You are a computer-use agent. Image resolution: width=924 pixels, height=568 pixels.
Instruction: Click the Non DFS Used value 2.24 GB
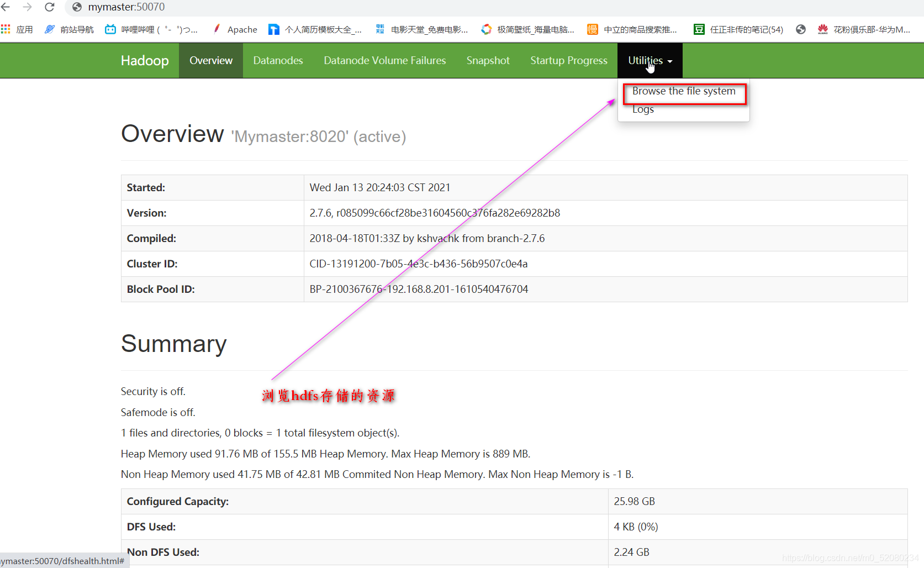pyautogui.click(x=632, y=552)
